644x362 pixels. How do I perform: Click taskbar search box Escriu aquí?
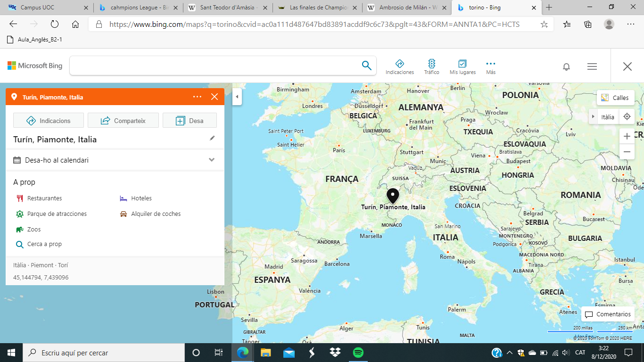(104, 353)
